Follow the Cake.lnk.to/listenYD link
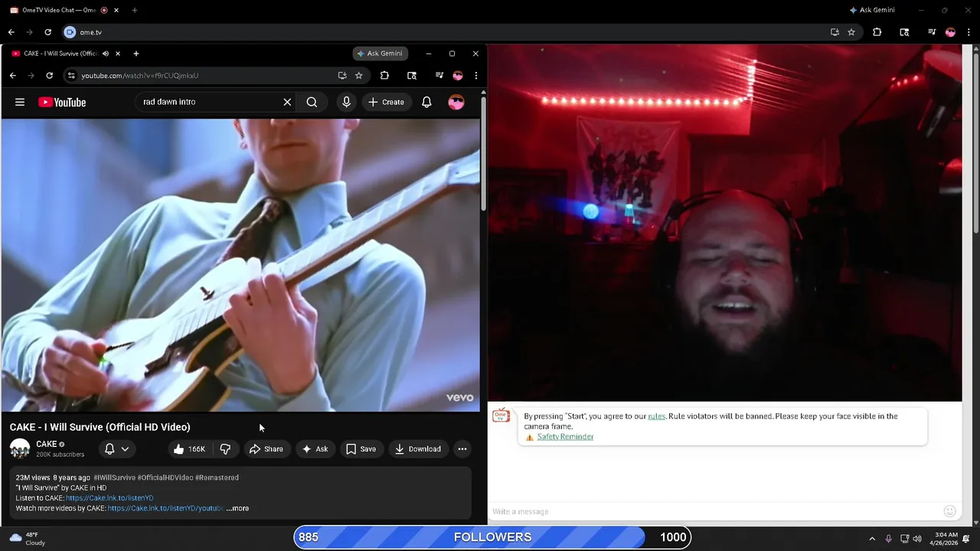The height and width of the screenshot is (551, 980). click(109, 498)
